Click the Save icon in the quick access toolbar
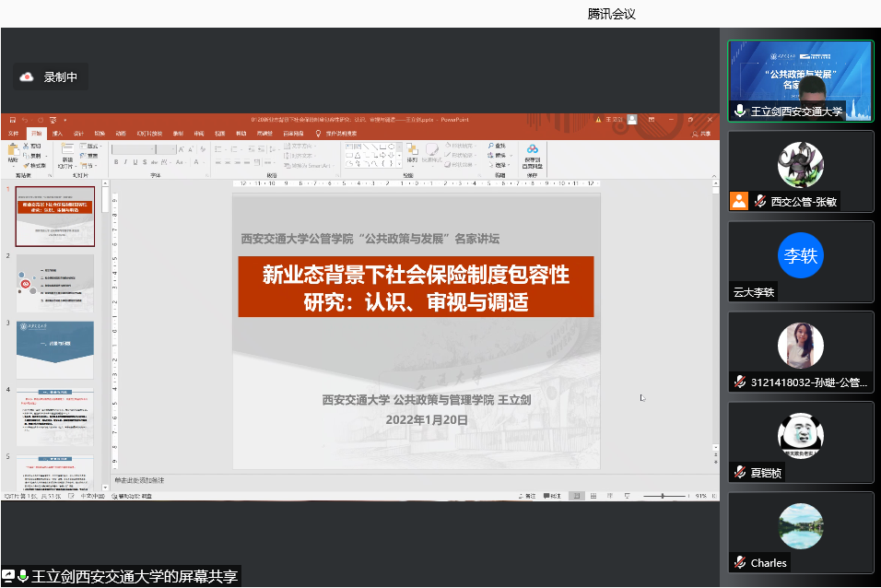Viewport: 881px width, 588px height. point(12,120)
